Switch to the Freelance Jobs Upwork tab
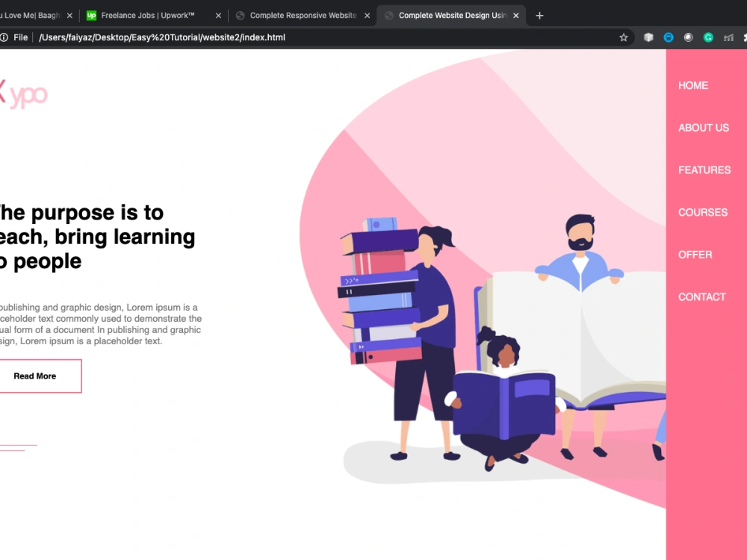Viewport: 747px width, 560px height. [149, 14]
